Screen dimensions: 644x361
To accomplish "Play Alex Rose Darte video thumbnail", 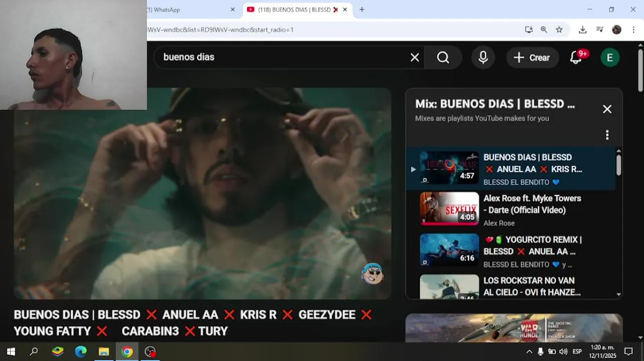I will click(449, 209).
